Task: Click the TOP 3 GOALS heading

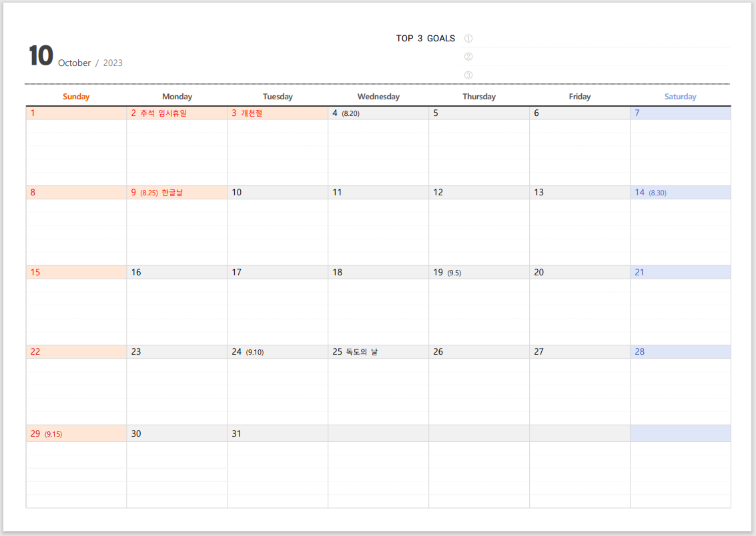Action: point(425,39)
